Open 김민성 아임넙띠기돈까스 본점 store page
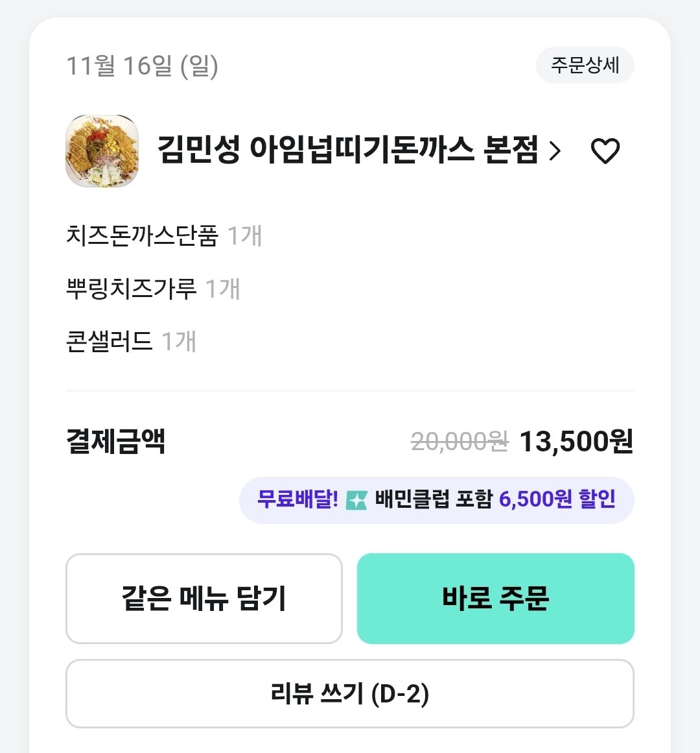Viewport: 700px width, 753px height. 347,151
